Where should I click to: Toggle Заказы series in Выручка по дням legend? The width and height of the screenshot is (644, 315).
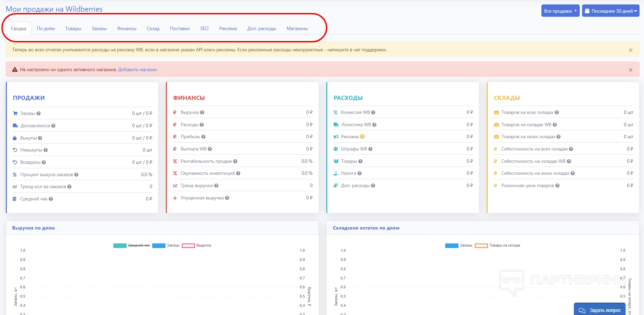tap(166, 246)
